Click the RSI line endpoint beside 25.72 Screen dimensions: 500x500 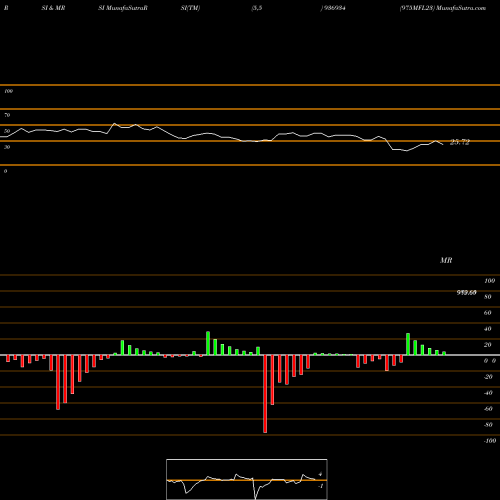(x=443, y=144)
